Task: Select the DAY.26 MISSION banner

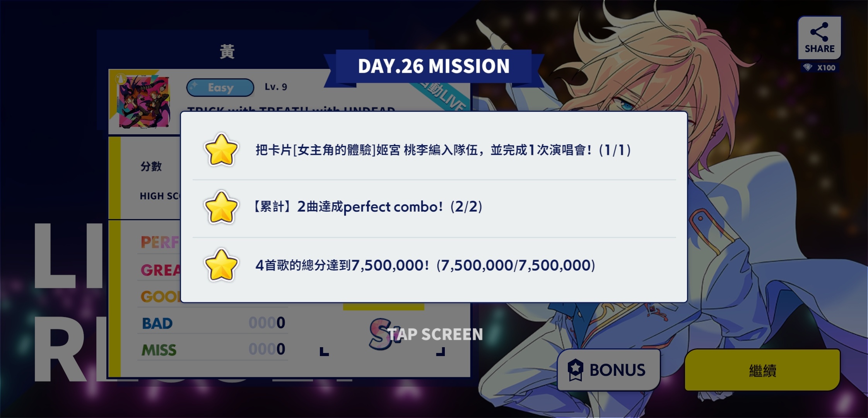Action: coord(434,66)
